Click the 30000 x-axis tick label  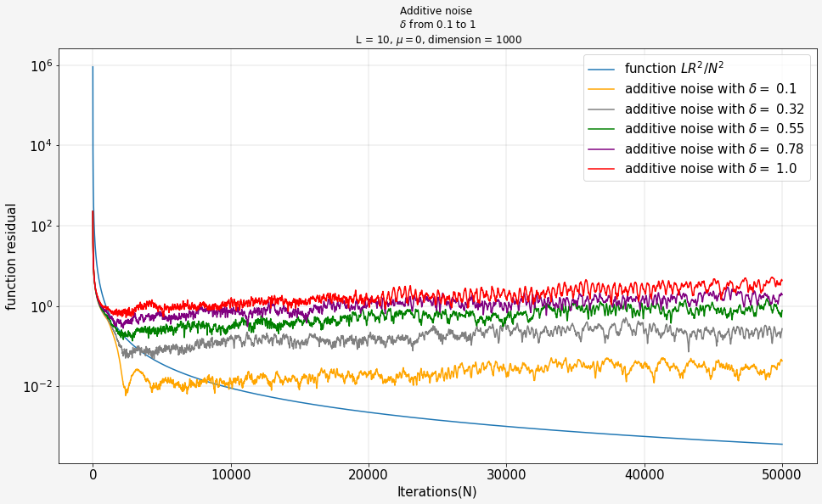[506, 475]
